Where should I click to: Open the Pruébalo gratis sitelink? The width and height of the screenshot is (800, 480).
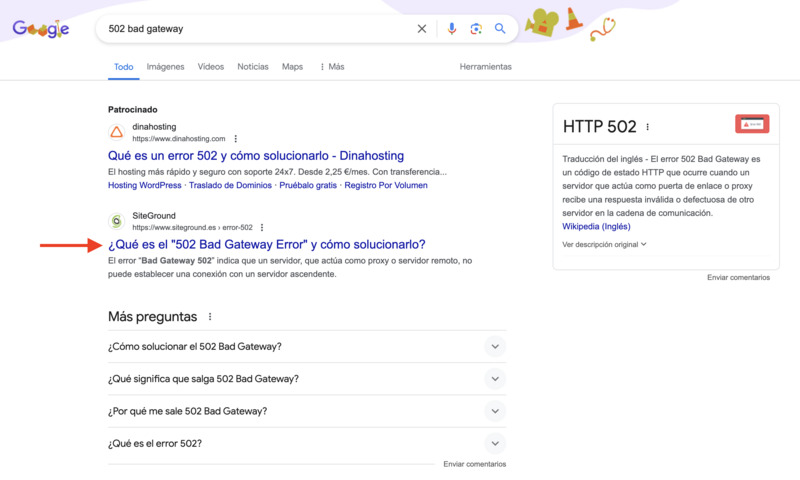pos(308,185)
